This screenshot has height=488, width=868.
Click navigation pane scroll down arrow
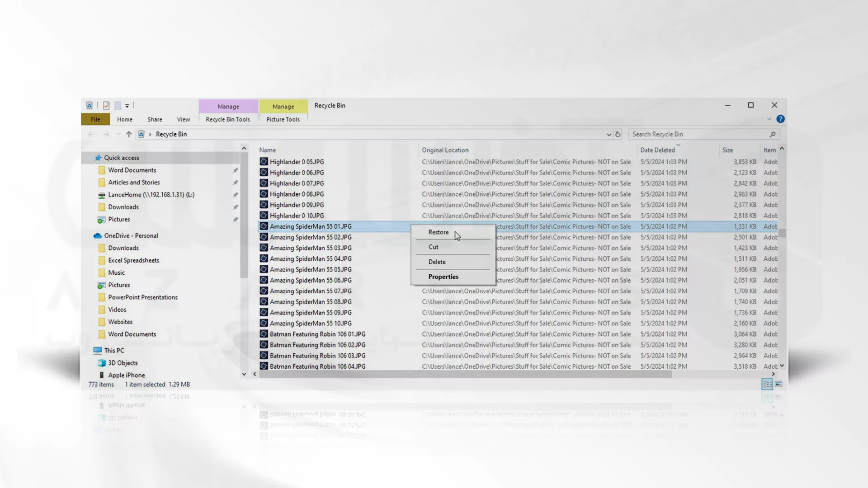click(x=244, y=374)
